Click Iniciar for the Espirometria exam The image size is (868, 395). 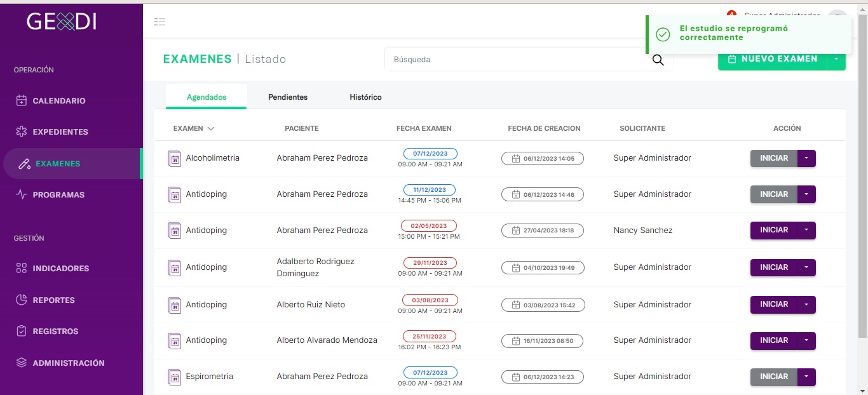tap(774, 377)
